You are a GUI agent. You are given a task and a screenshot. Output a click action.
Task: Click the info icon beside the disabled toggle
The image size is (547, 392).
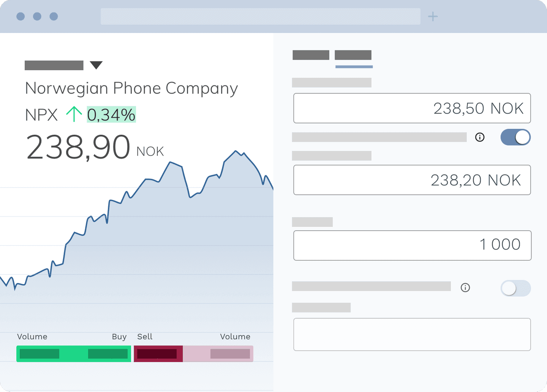pos(465,288)
